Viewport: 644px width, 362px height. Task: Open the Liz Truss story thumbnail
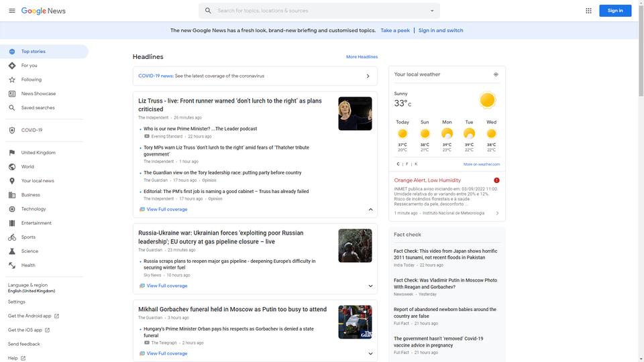tap(355, 114)
